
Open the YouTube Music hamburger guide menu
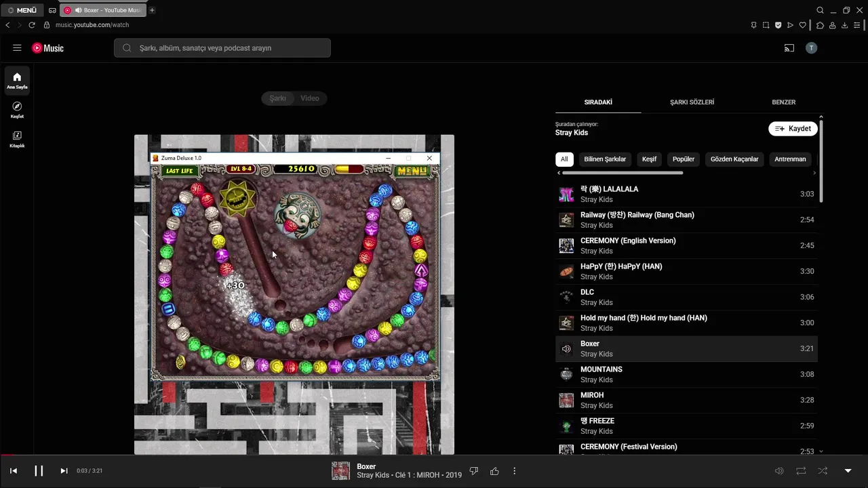point(17,48)
